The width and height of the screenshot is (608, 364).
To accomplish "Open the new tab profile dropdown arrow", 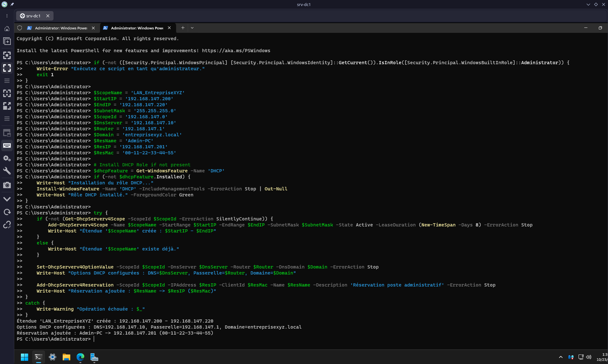I will (192, 28).
